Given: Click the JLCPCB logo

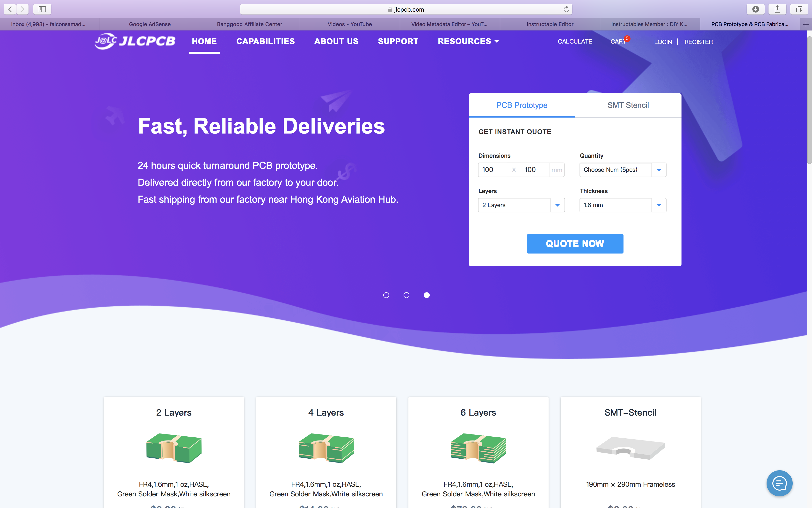Looking at the screenshot, I should pyautogui.click(x=135, y=41).
